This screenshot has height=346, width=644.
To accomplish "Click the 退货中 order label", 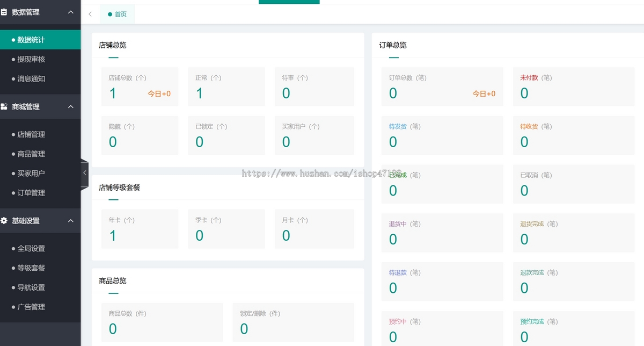I will click(398, 224).
